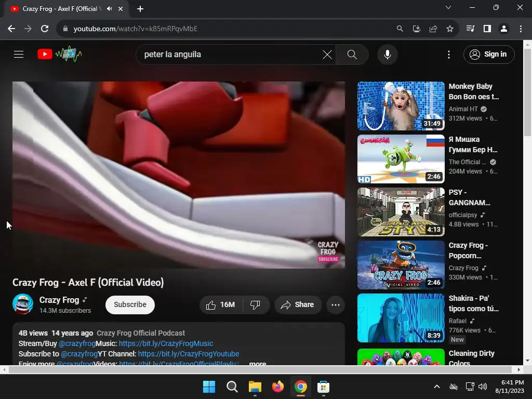Open YouTube settings three-dot menu

[x=448, y=54]
